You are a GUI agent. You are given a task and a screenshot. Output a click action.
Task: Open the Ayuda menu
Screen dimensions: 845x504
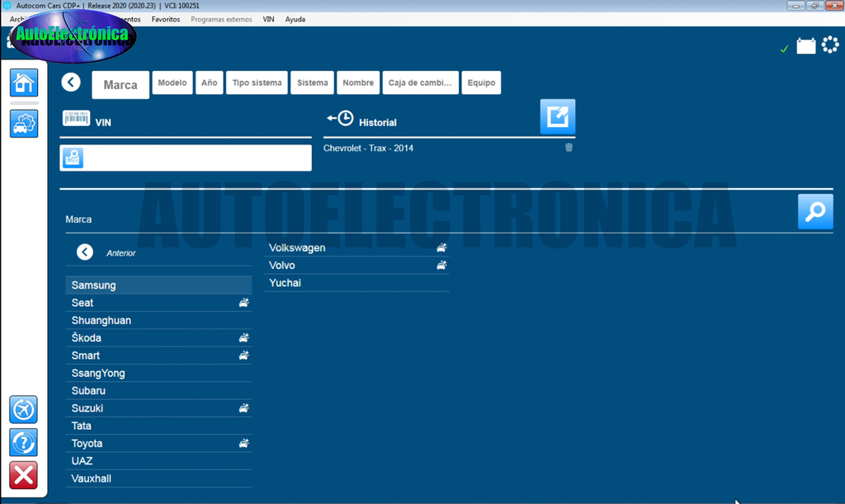295,20
